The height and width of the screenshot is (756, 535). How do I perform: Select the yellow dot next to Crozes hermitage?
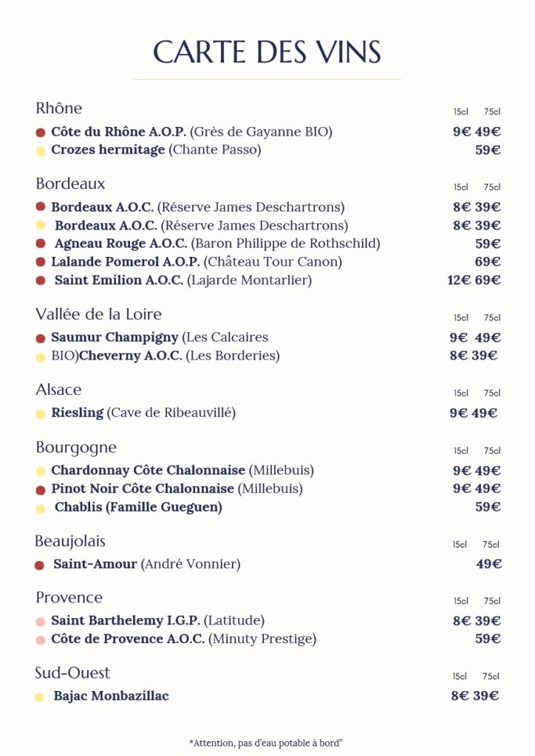[x=41, y=151]
